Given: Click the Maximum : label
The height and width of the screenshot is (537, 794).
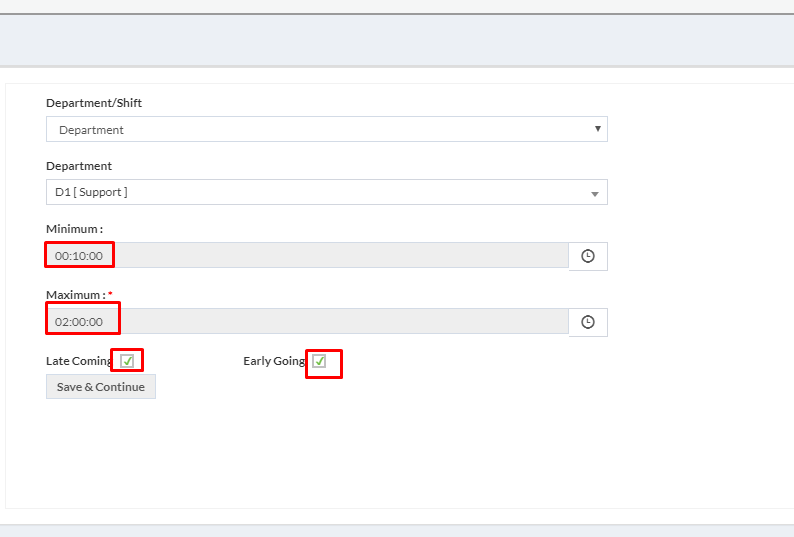Looking at the screenshot, I should pyautogui.click(x=76, y=295).
